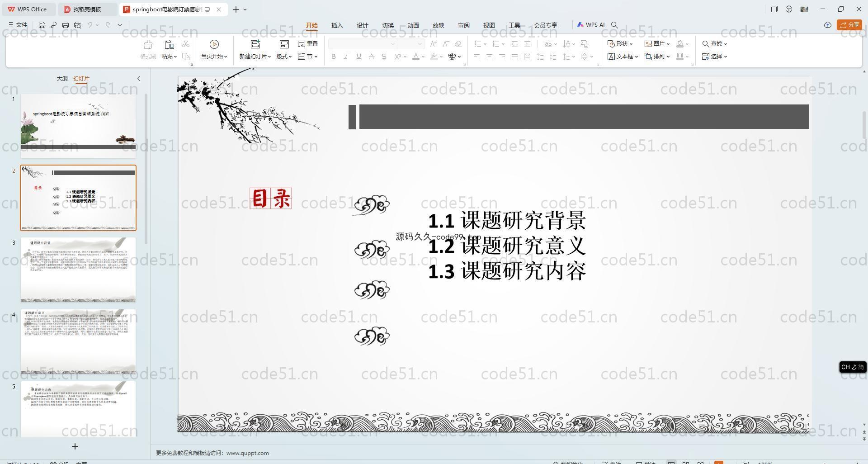The width and height of the screenshot is (868, 464).
Task: Decrease font size with A- icon
Action: coord(446,44)
